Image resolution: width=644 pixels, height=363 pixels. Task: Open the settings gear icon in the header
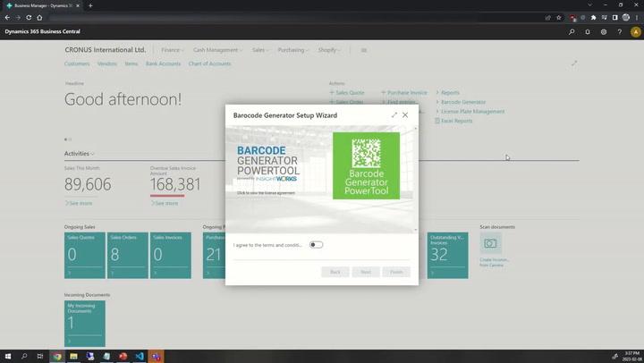604,31
